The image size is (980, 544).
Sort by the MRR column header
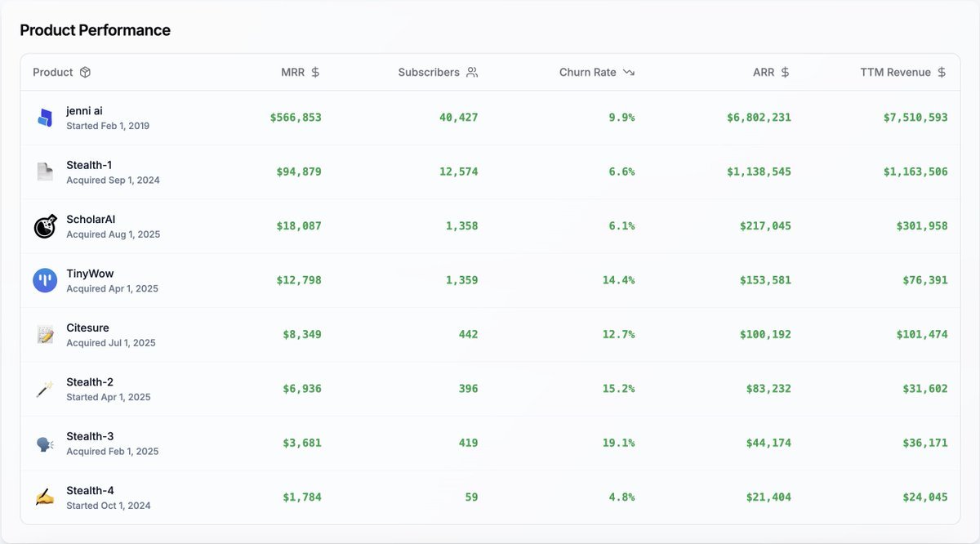tap(293, 73)
